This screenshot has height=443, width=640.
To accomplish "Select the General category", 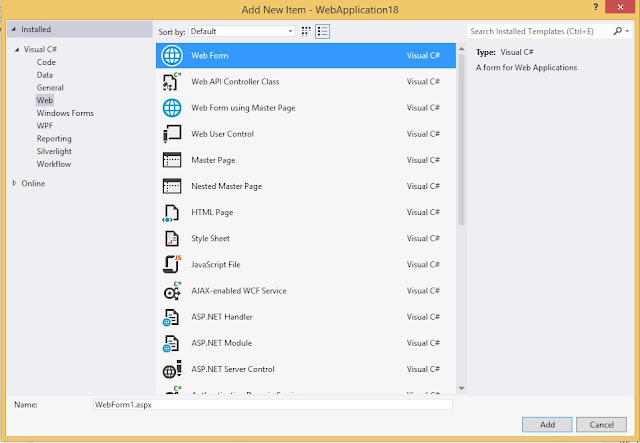I will [50, 88].
